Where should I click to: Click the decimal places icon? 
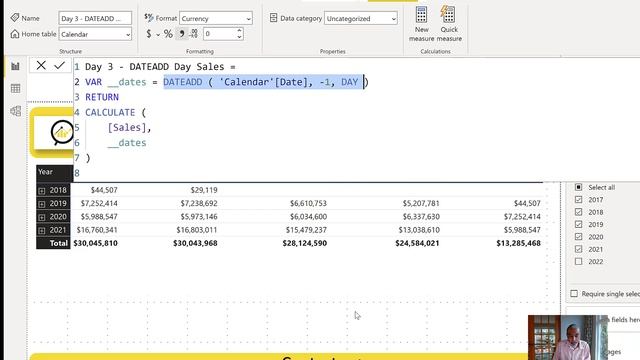tap(194, 34)
